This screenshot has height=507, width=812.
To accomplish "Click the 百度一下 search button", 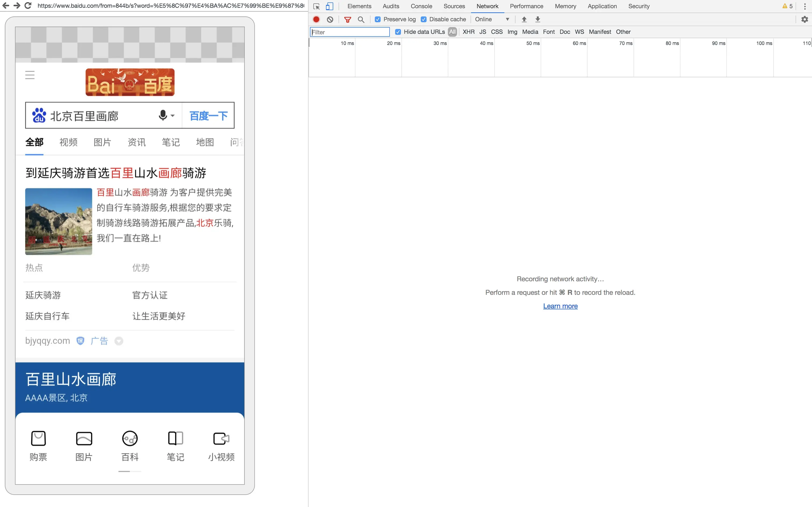I will tap(208, 116).
